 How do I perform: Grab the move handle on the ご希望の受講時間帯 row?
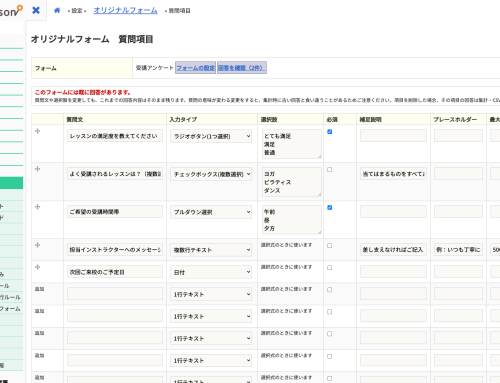(38, 207)
